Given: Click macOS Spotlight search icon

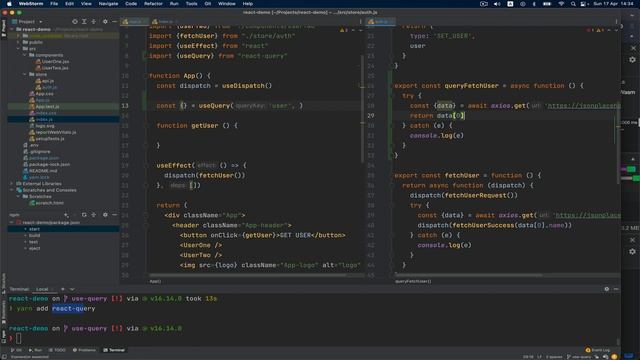Looking at the screenshot, I should 573,4.
